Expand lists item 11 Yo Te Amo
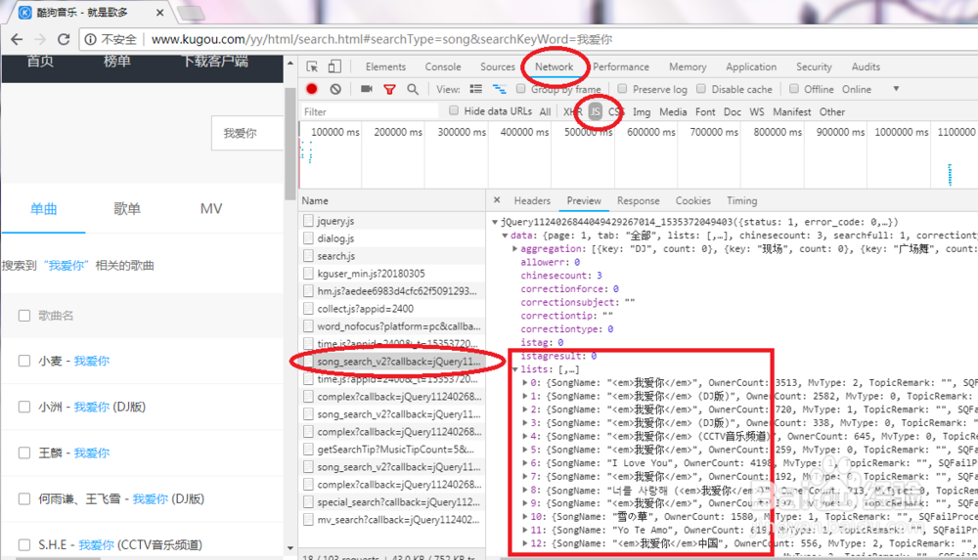Screen dimensions: 978x560 point(525,530)
